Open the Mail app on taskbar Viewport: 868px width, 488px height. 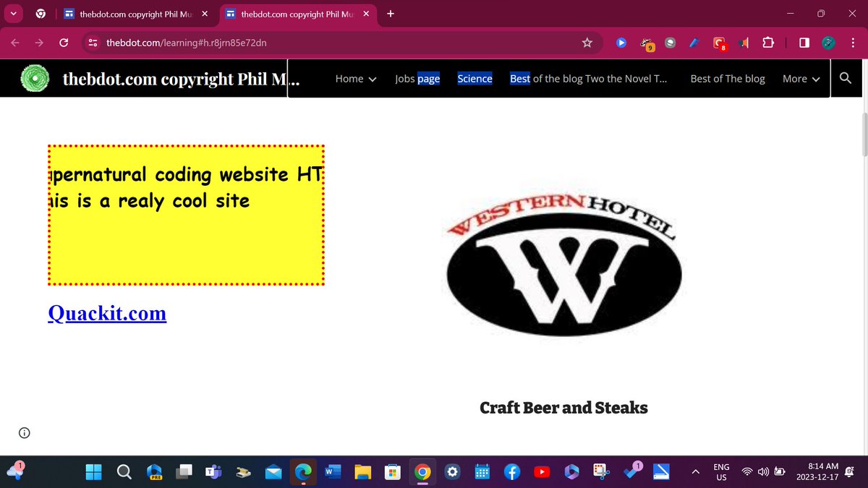click(x=273, y=472)
